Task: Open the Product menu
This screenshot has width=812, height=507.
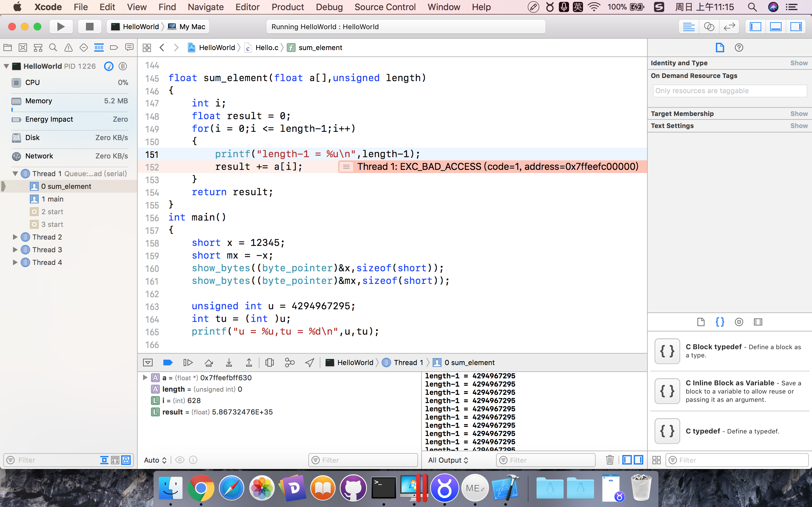Action: [x=287, y=7]
